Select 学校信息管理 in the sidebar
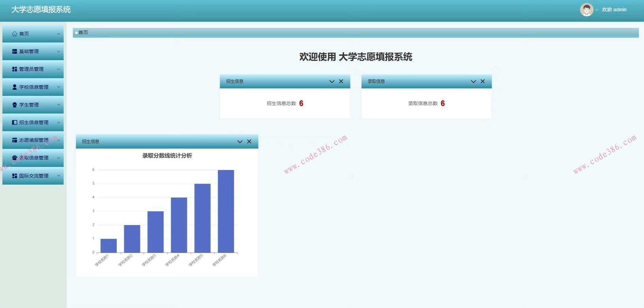 click(33, 87)
